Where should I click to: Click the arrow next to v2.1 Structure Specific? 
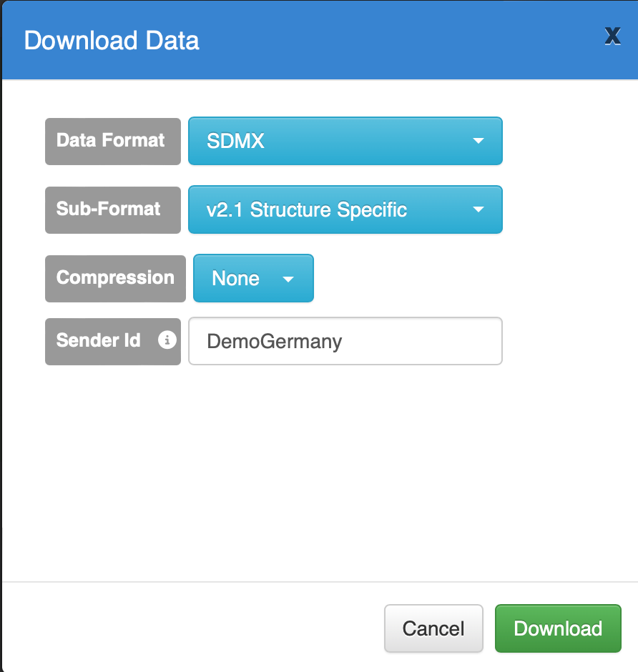tap(478, 209)
